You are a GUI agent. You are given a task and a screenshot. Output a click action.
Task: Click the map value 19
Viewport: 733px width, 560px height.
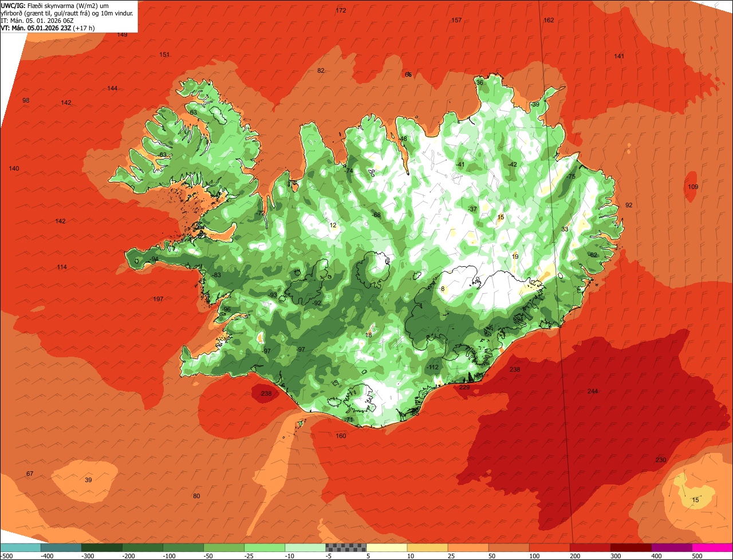click(515, 257)
